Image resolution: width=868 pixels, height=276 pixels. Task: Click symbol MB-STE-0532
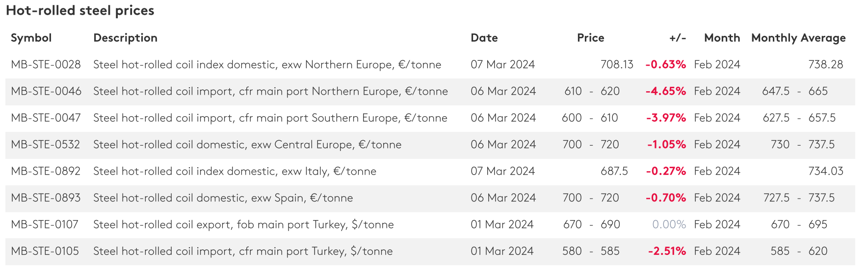[46, 145]
